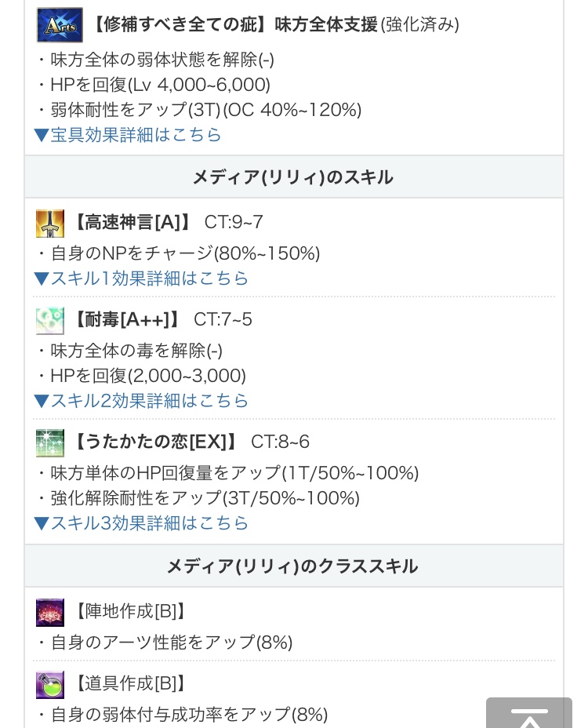The width and height of the screenshot is (588, 728).
Task: Click the メディア(リリィ)のクラススキル section header
Action: [x=293, y=566]
